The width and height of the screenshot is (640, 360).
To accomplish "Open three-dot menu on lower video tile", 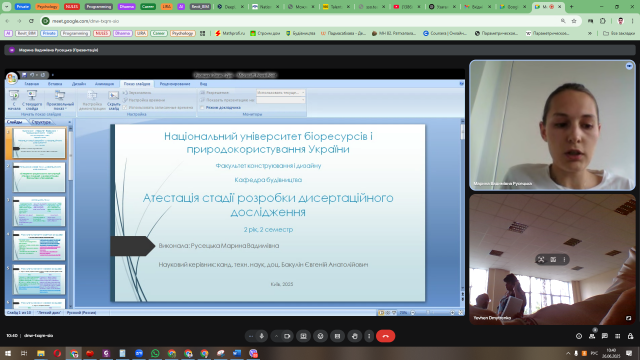I will [564, 259].
